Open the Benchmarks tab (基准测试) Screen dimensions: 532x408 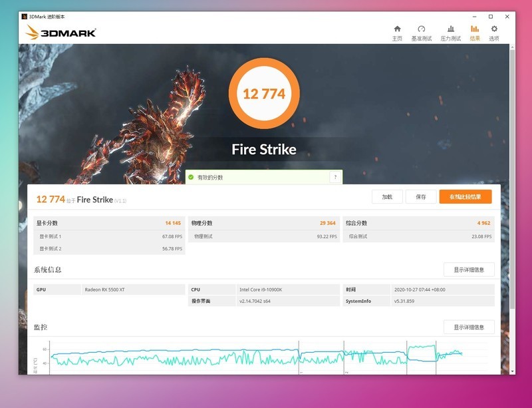coord(422,33)
